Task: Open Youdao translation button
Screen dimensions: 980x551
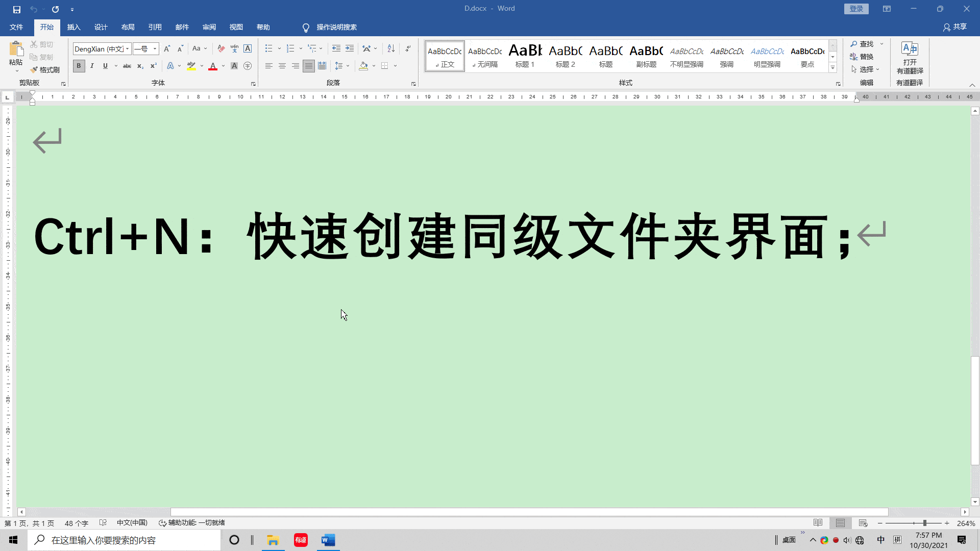Action: pos(910,57)
